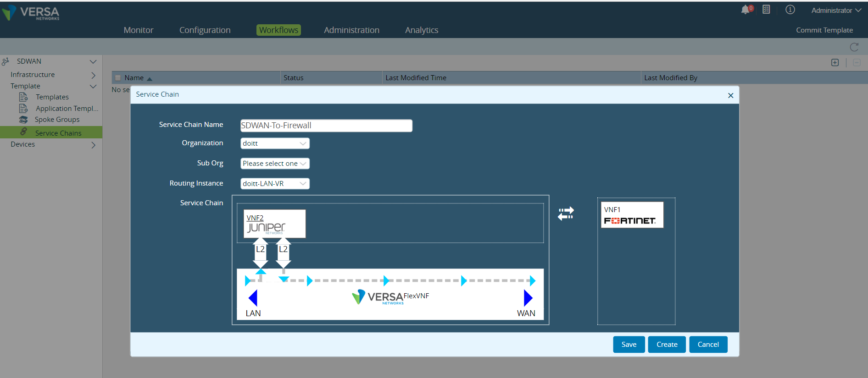Viewport: 868px width, 378px height.
Task: Expand the Infrastructure section
Action: [x=93, y=75]
